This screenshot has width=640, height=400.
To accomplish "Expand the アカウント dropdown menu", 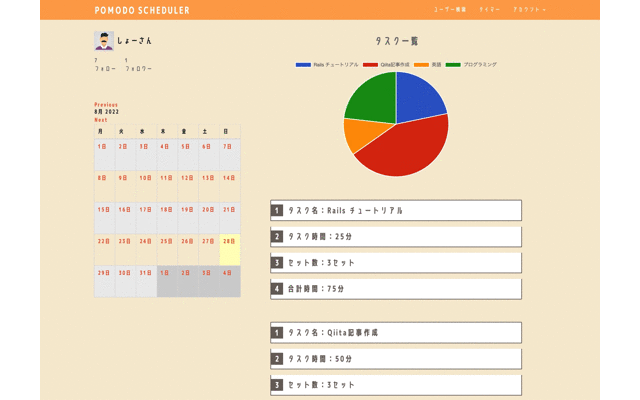I will [x=529, y=9].
